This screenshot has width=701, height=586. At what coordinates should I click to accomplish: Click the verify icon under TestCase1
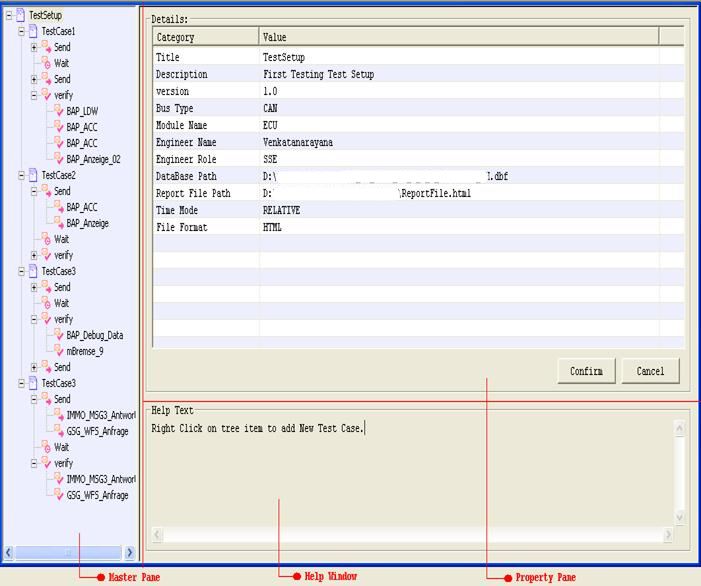click(x=46, y=95)
